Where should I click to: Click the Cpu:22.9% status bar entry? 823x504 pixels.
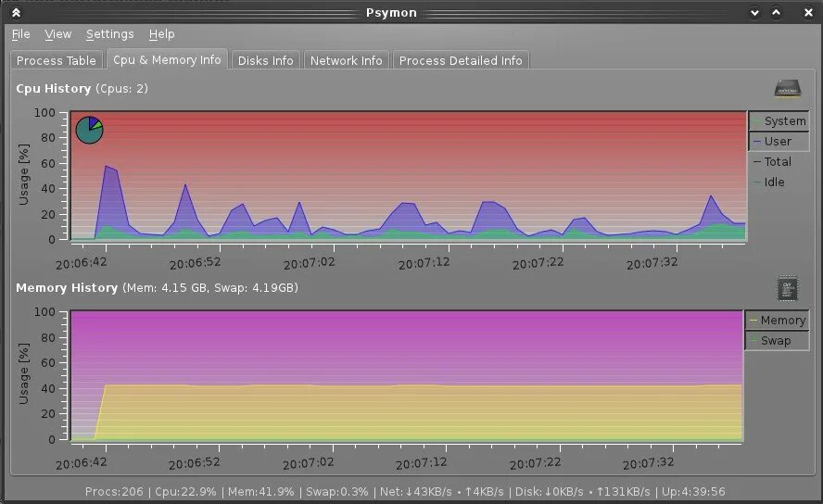tap(185, 492)
